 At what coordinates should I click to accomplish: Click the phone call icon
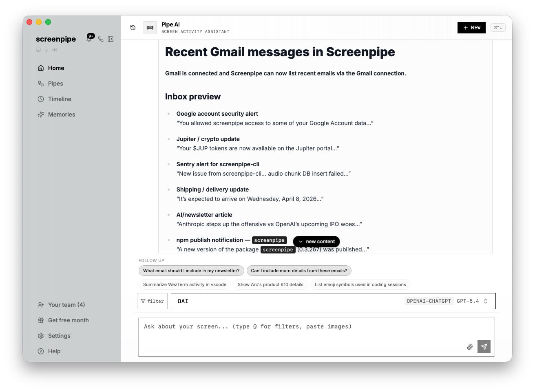coord(101,39)
